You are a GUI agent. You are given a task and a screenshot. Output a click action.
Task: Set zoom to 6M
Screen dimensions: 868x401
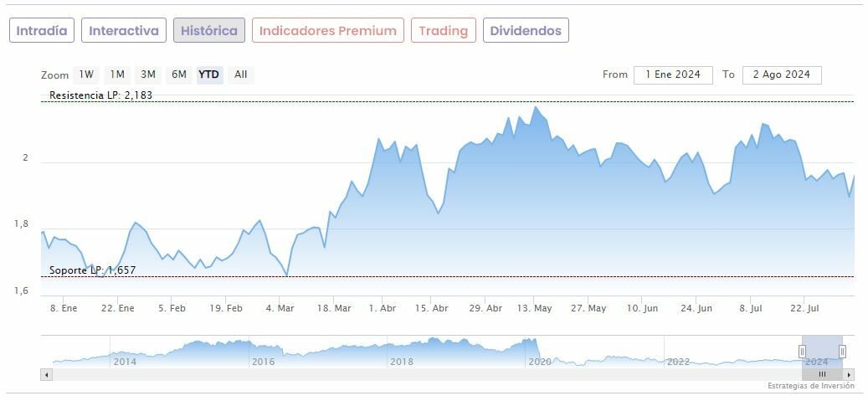click(178, 75)
